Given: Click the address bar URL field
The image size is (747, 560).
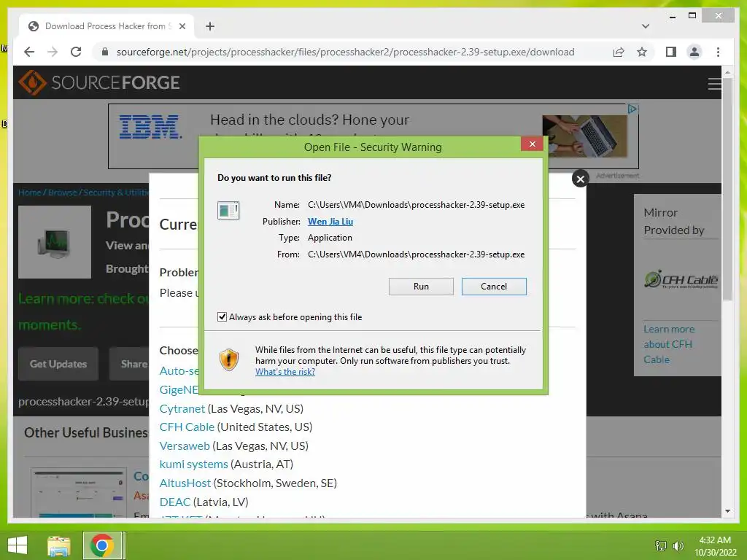Looking at the screenshot, I should pyautogui.click(x=345, y=52).
